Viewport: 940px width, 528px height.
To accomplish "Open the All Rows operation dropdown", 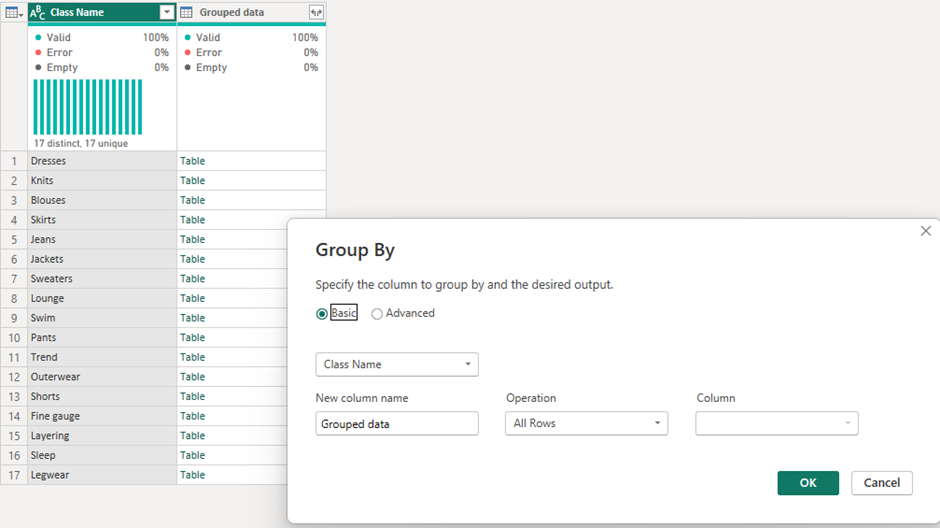I will 586,423.
